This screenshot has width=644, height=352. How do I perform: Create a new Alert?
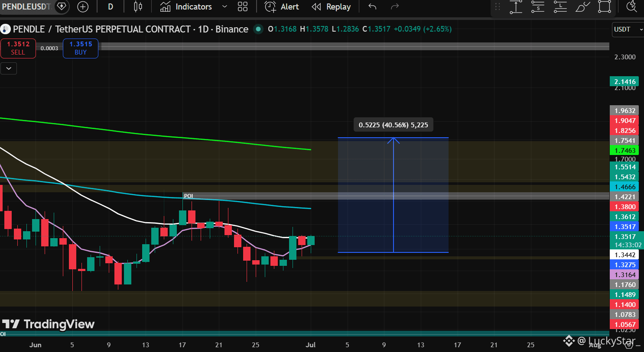coord(282,6)
